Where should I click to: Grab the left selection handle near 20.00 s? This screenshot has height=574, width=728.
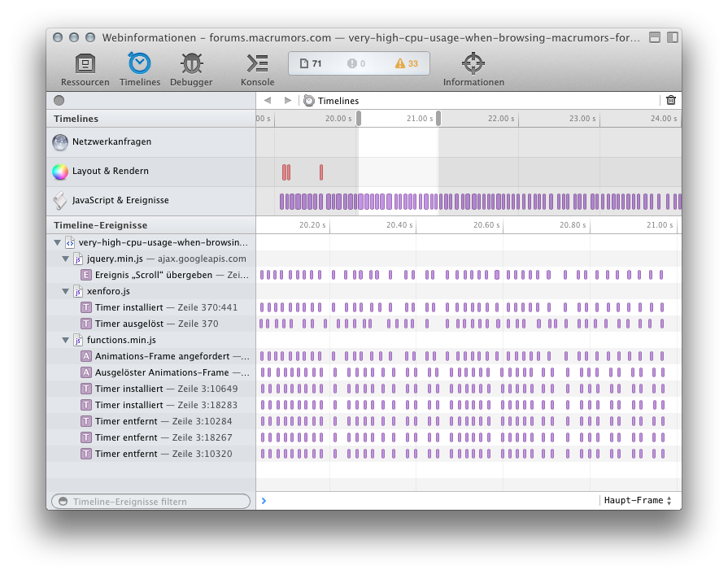359,119
